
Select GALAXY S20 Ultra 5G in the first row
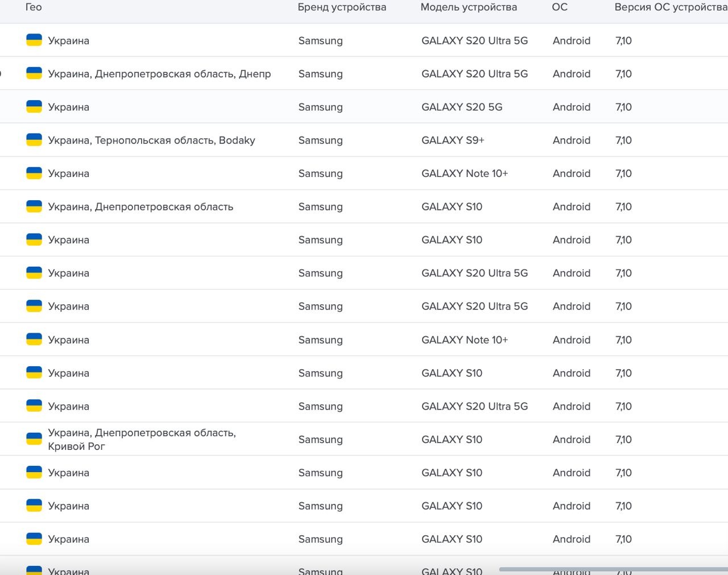(x=474, y=40)
